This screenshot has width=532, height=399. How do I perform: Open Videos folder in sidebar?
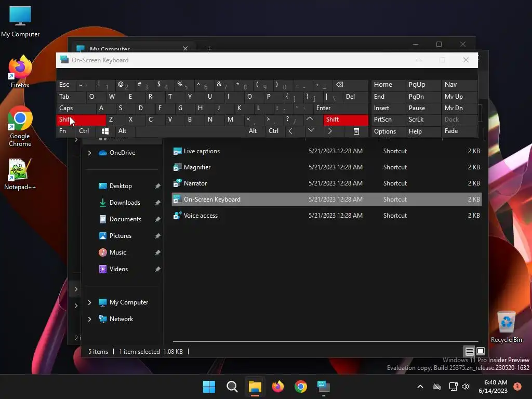tap(118, 269)
